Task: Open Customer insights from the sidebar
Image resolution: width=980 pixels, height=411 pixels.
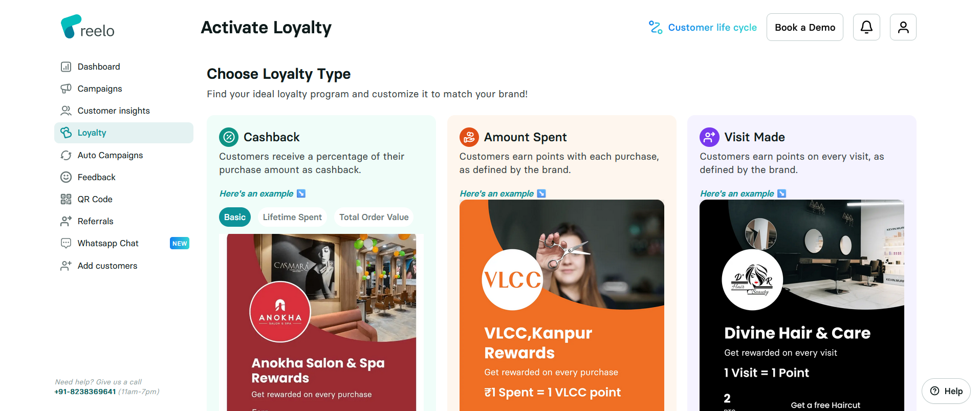Action: pos(66,110)
